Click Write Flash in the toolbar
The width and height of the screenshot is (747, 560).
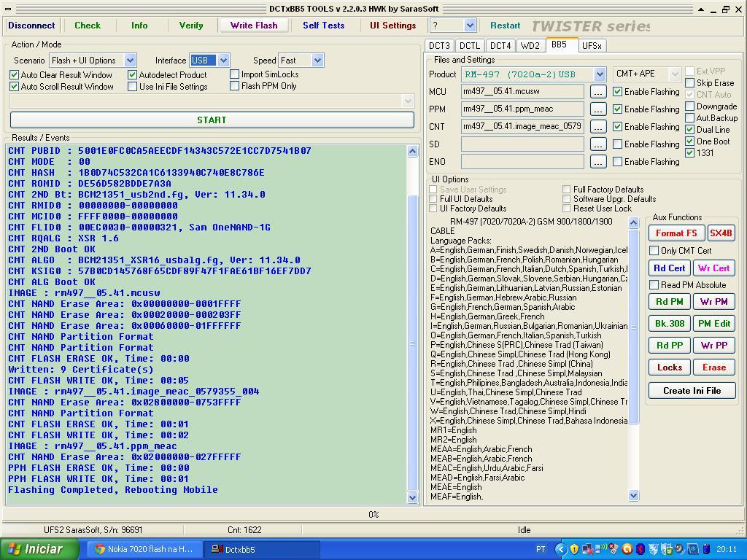(254, 26)
